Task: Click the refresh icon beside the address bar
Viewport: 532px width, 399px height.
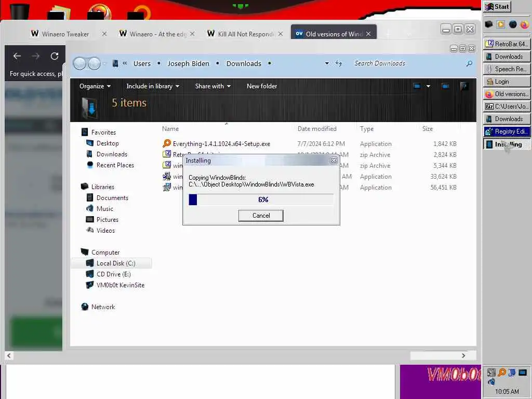Action: click(x=339, y=63)
